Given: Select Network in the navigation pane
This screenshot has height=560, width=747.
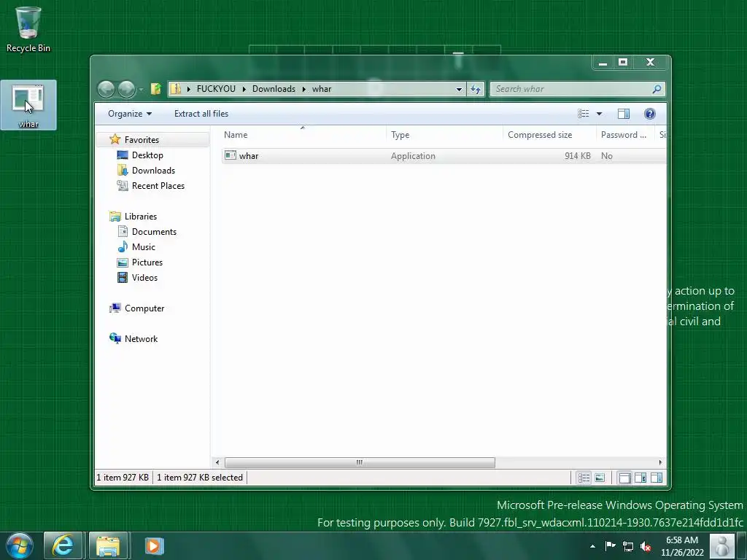Looking at the screenshot, I should (141, 338).
